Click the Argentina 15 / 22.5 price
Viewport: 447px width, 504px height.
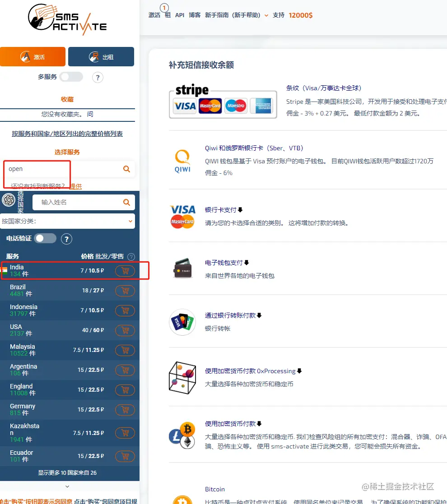[91, 370]
